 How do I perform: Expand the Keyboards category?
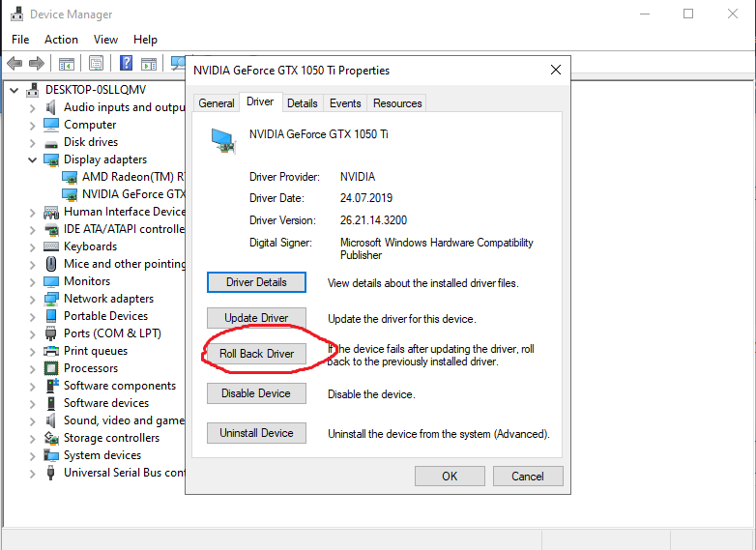click(x=32, y=247)
